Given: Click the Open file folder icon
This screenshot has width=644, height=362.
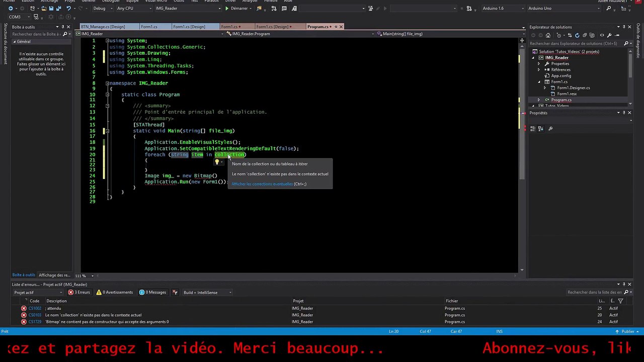Looking at the screenshot, I should pos(44,9).
